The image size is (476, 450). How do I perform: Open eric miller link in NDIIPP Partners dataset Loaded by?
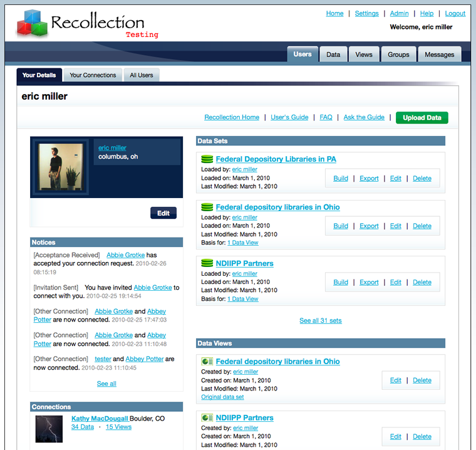(x=245, y=273)
